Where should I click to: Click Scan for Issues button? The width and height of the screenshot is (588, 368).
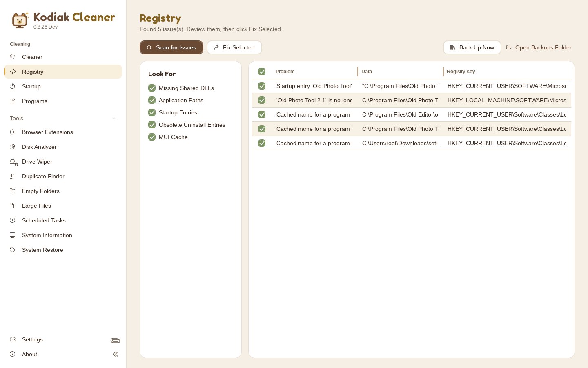[x=171, y=47]
